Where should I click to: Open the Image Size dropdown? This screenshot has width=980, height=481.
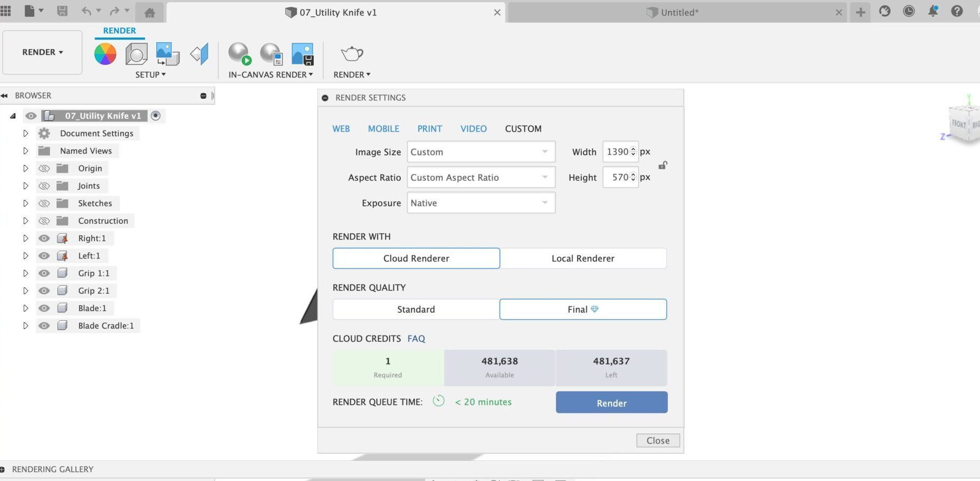[x=481, y=152]
